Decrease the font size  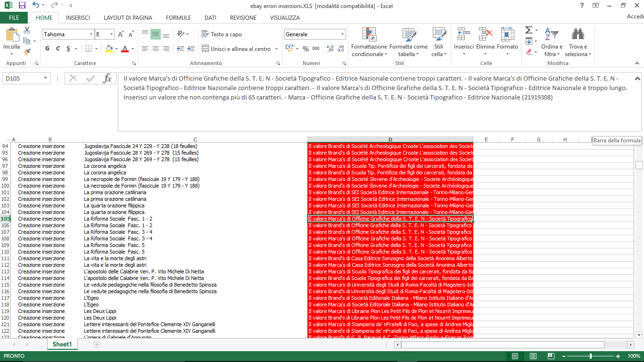coord(131,34)
